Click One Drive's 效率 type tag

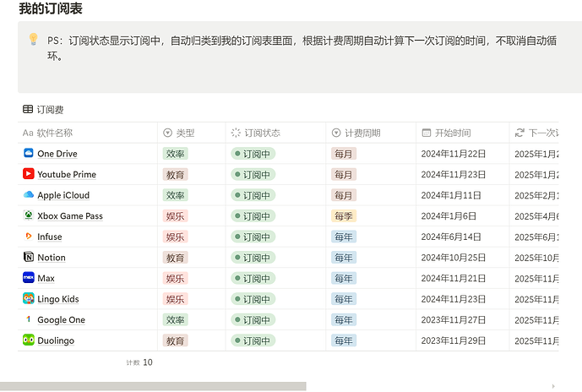pos(175,154)
